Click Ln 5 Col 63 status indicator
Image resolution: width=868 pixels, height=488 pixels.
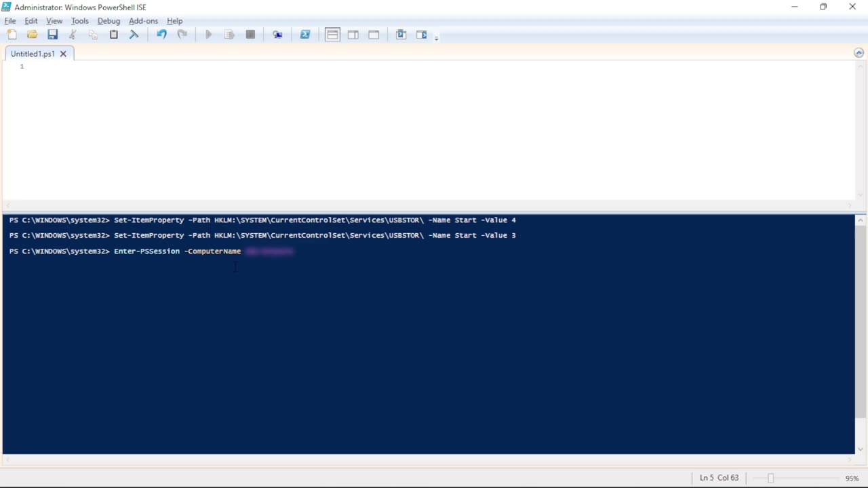[x=719, y=478]
